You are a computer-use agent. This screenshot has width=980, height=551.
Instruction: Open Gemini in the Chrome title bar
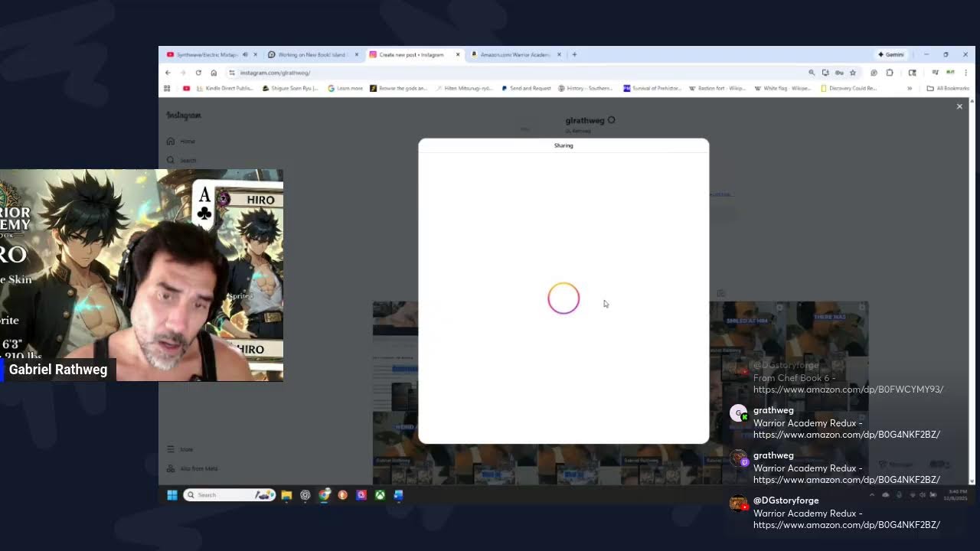pos(890,54)
